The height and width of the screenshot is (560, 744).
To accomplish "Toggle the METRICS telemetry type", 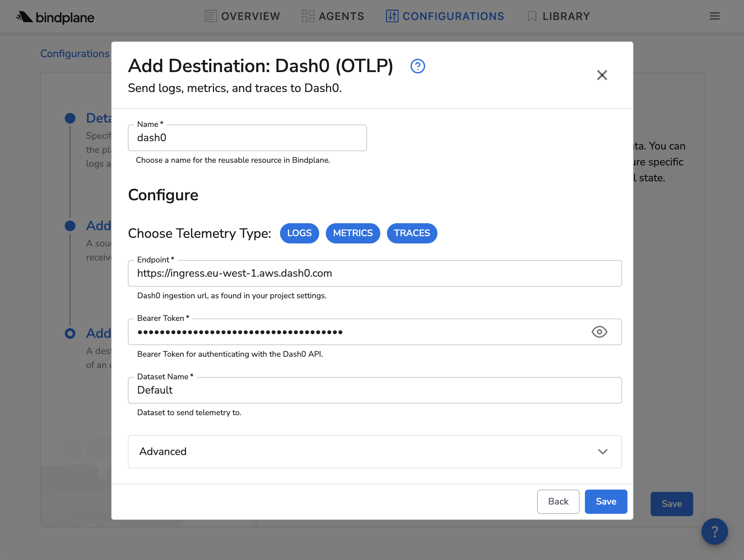I will (x=353, y=233).
